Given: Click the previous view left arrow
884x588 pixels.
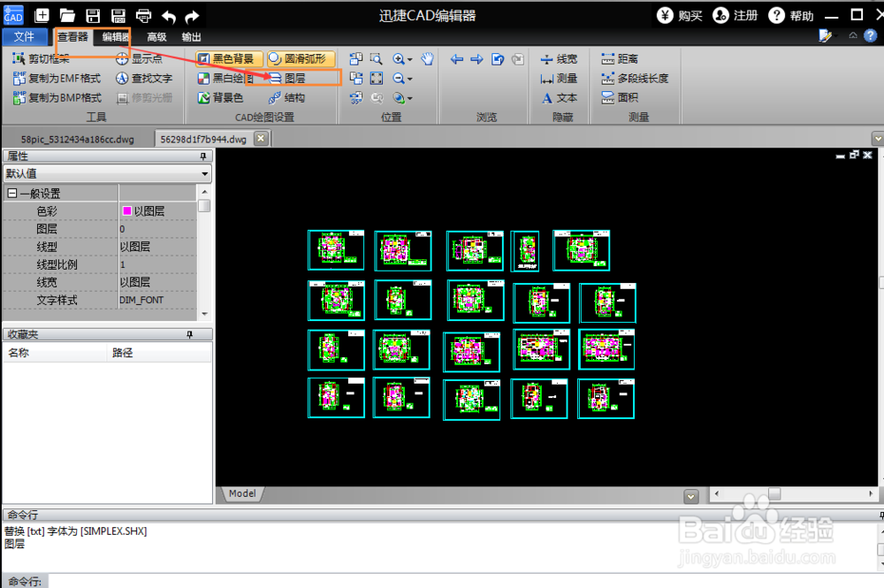Looking at the screenshot, I should (x=457, y=58).
